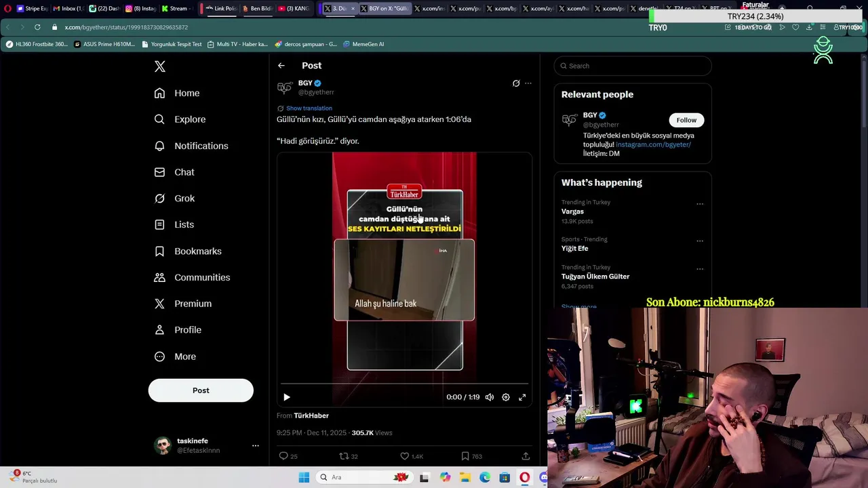Open Notifications in the sidebar
Image resolution: width=868 pixels, height=488 pixels.
(191, 146)
